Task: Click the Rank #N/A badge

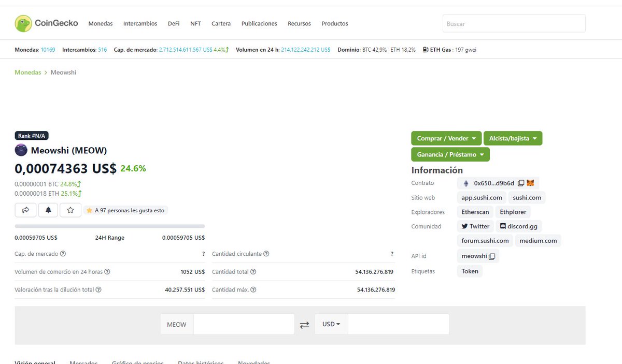Action: pos(32,136)
